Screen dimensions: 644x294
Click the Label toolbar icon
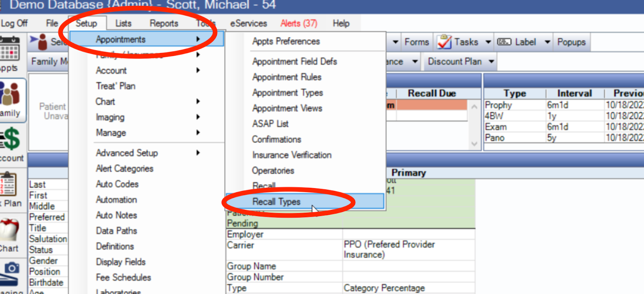(x=504, y=42)
